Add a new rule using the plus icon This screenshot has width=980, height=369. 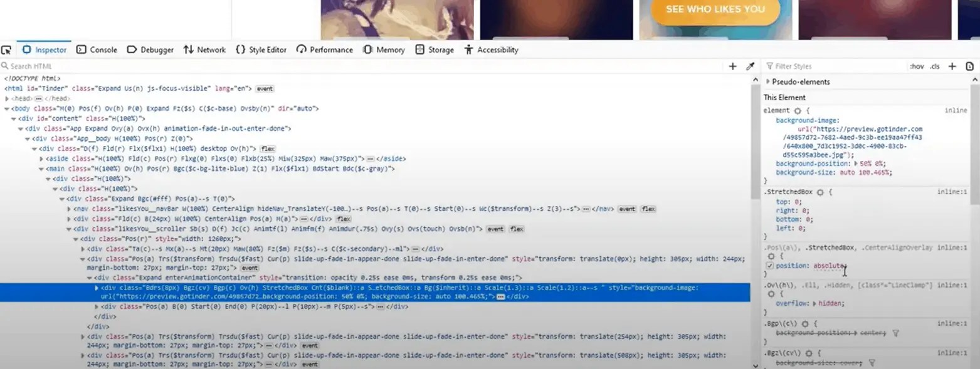click(x=952, y=66)
